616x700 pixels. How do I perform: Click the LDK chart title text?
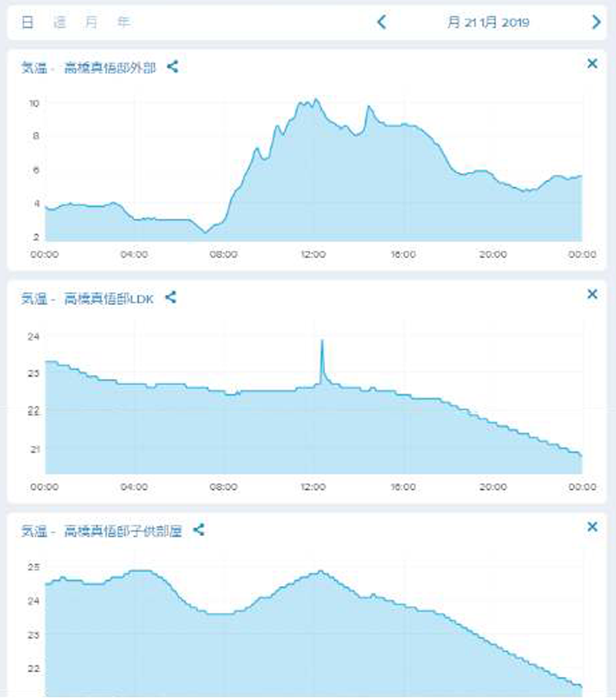[x=87, y=298]
